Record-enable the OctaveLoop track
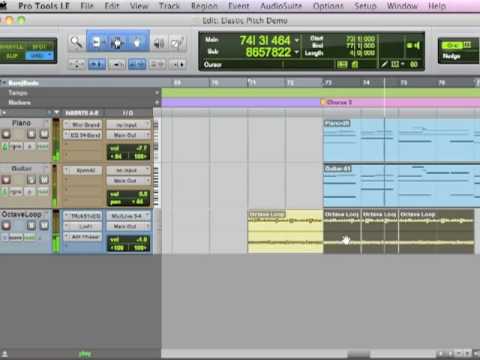 tap(6, 226)
